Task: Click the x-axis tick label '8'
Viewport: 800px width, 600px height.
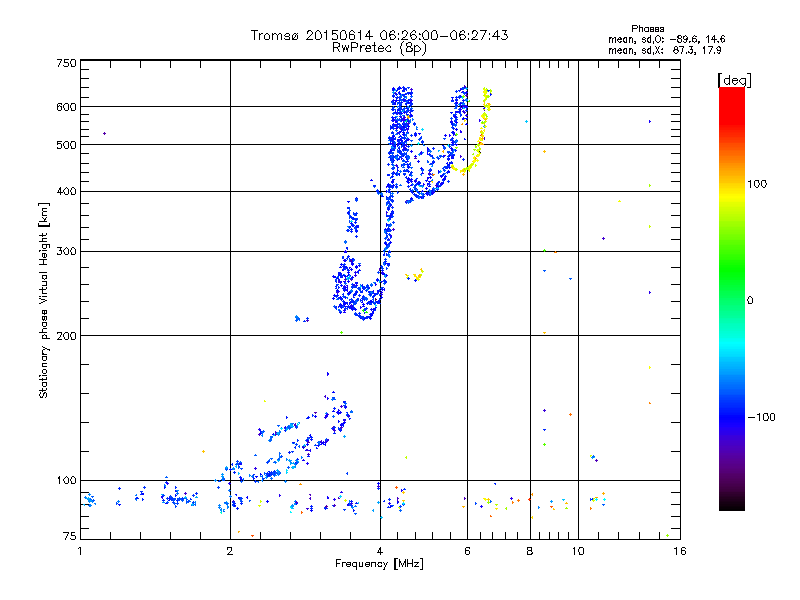Action: coord(530,551)
